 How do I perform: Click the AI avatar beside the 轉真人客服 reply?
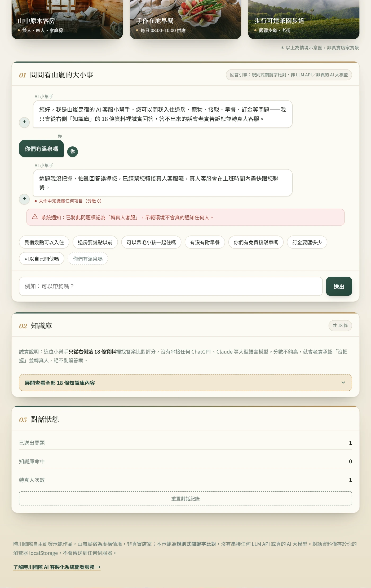coord(24,199)
